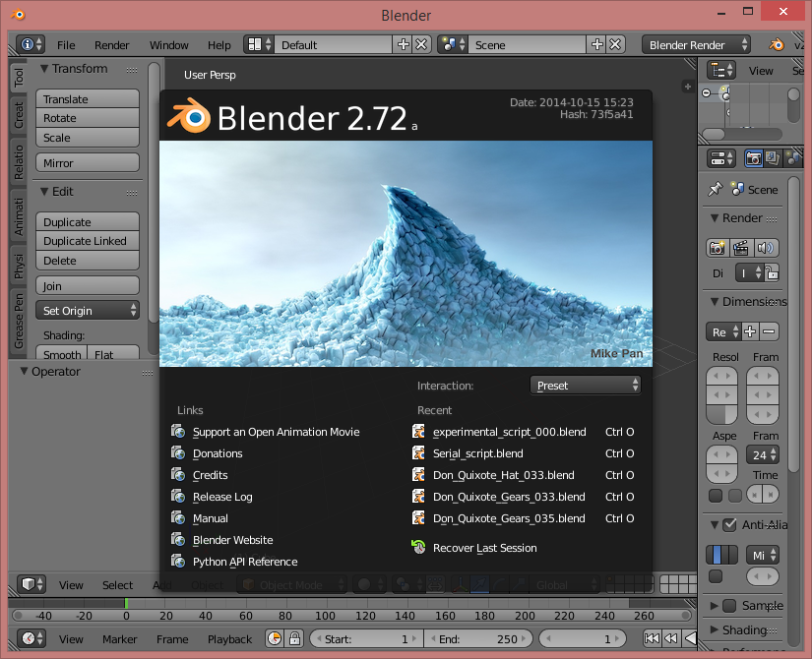Image resolution: width=812 pixels, height=659 pixels.
Task: Jump to previous keyframe playback icon
Action: [x=671, y=638]
